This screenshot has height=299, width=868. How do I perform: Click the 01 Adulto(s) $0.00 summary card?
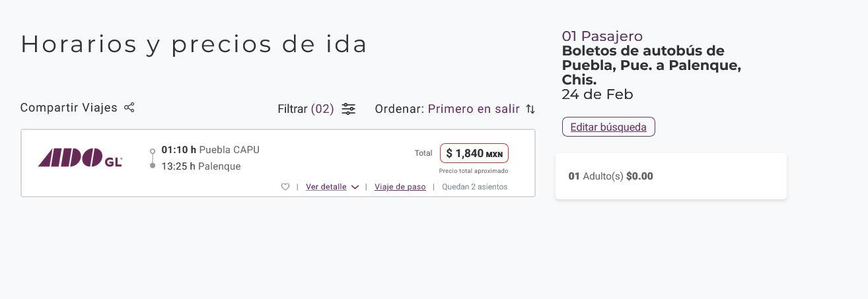(x=670, y=176)
